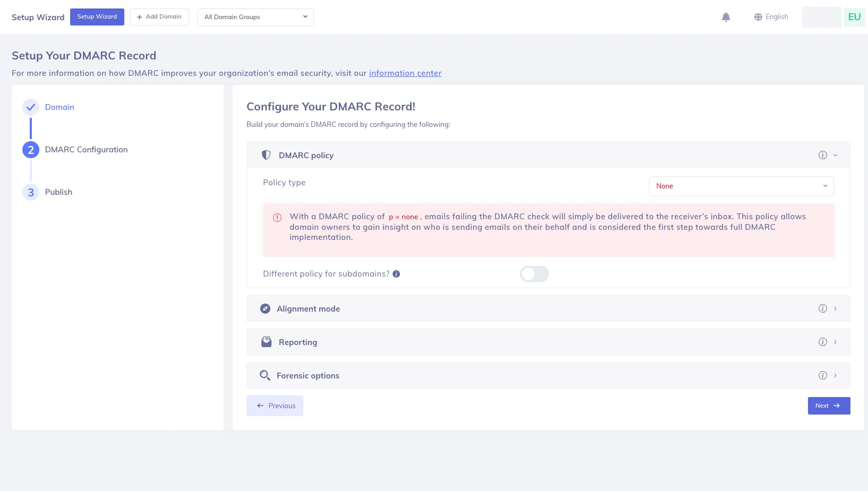Click the red warning alert icon
This screenshot has height=491, width=868.
click(x=277, y=218)
